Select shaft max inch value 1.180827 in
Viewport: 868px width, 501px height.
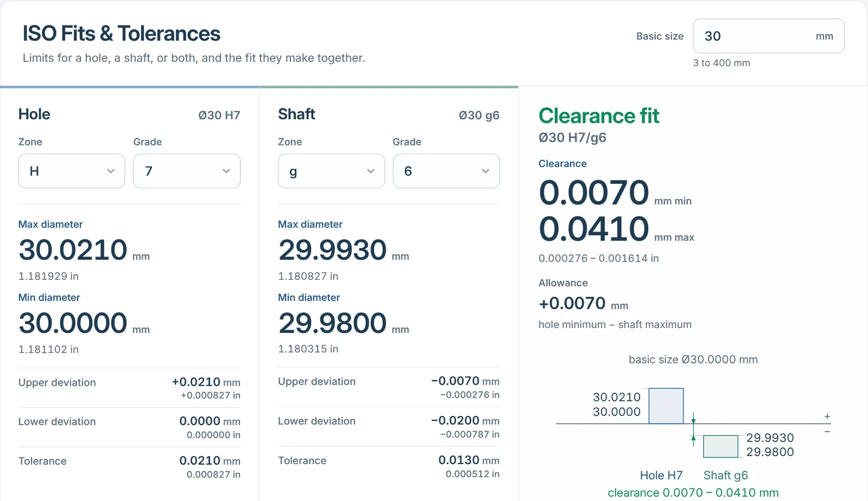point(308,276)
